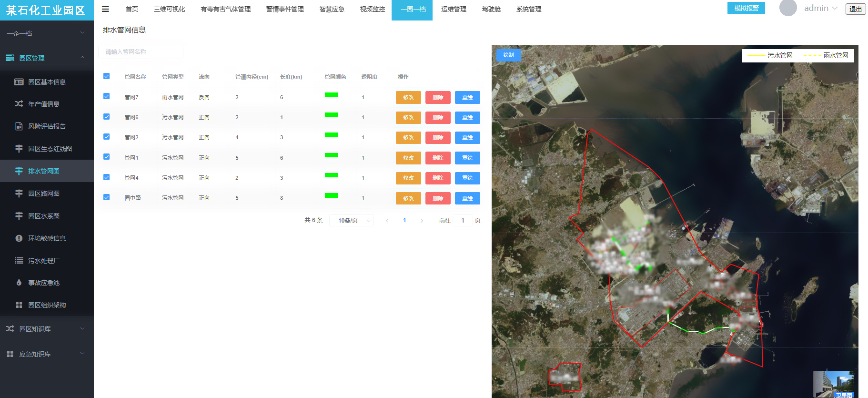Toggle the select-all checkbox in table header
The image size is (868, 398).
coord(107,76)
